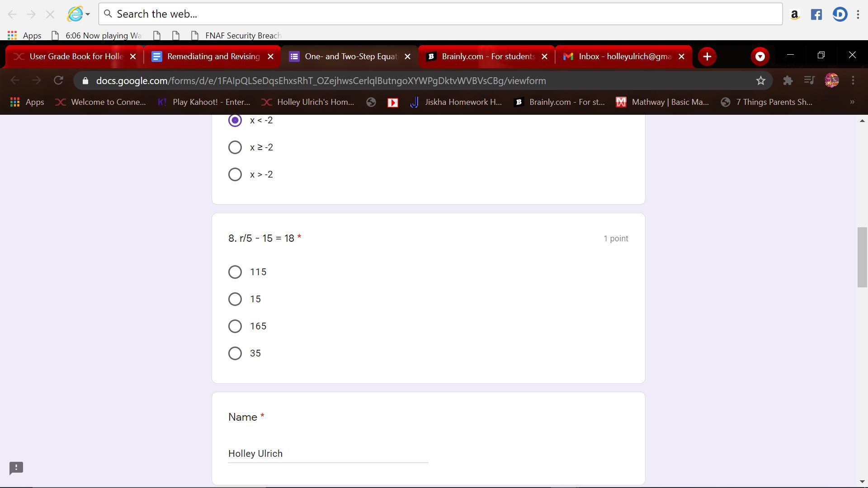Image resolution: width=868 pixels, height=488 pixels.
Task: Click the report problem feedback icon
Action: pos(16,468)
